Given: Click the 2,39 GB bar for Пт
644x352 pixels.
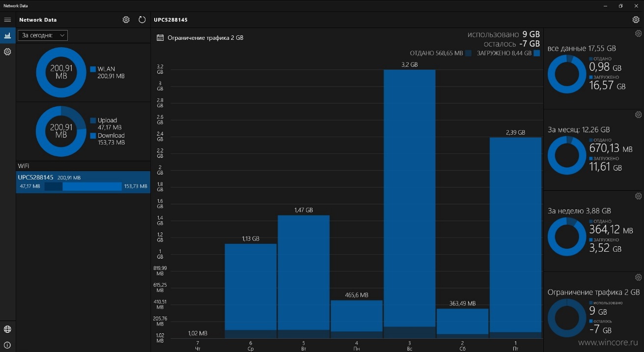Looking at the screenshot, I should (x=515, y=238).
